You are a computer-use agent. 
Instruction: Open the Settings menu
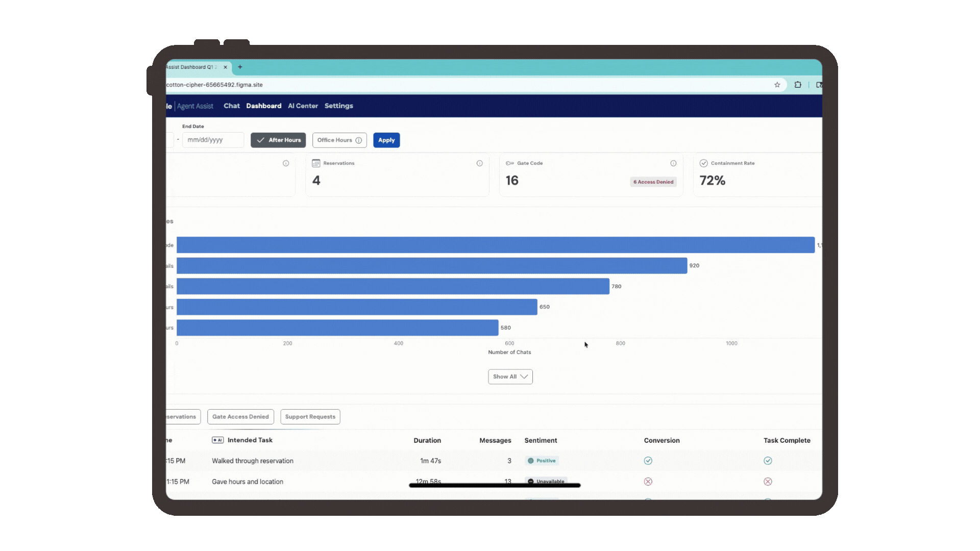[338, 106]
